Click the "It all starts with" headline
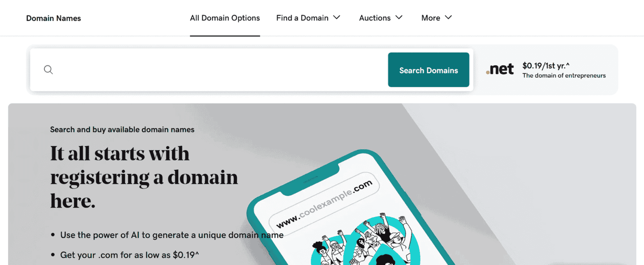 pyautogui.click(x=120, y=154)
